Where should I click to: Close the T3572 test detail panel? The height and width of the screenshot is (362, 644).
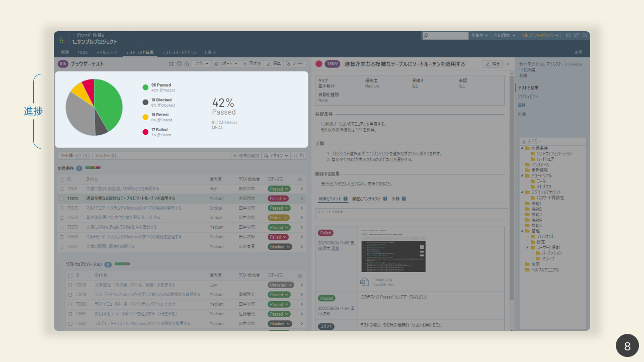coord(508,64)
